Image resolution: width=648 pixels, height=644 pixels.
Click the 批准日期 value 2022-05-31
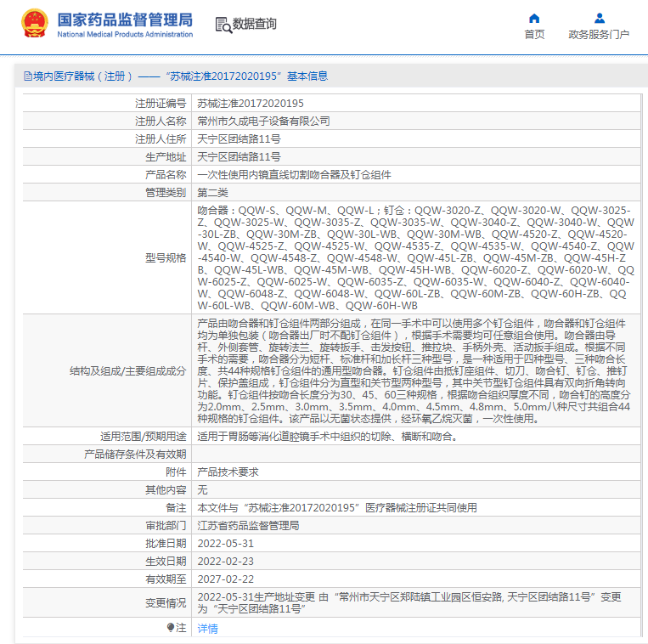point(226,544)
